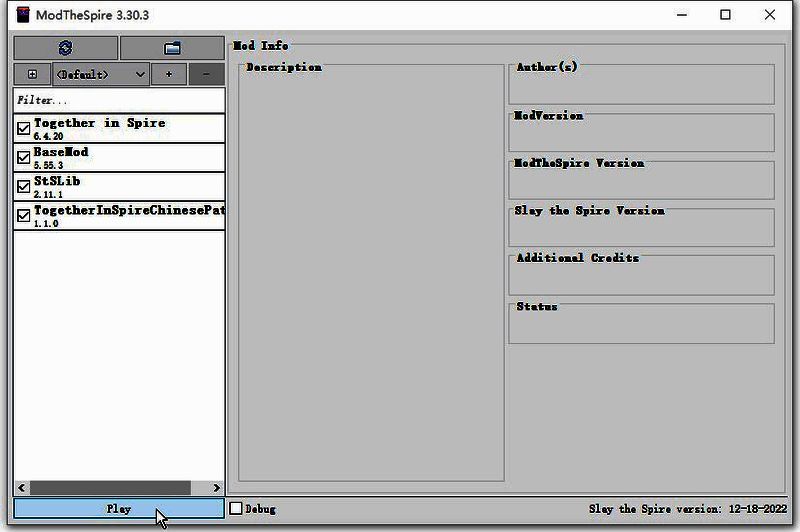Screen dimensions: 800x532
Task: Select the StSLib list entry name
Action: pyautogui.click(x=57, y=181)
